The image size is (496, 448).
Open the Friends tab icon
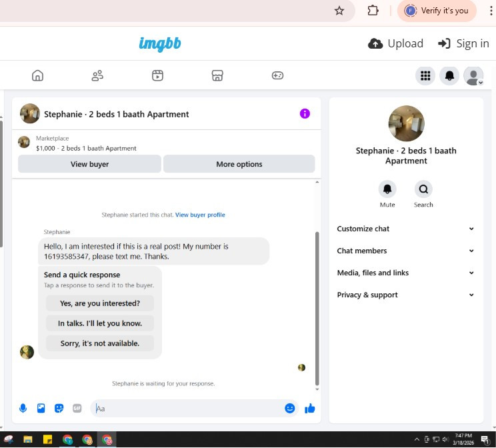coord(97,75)
